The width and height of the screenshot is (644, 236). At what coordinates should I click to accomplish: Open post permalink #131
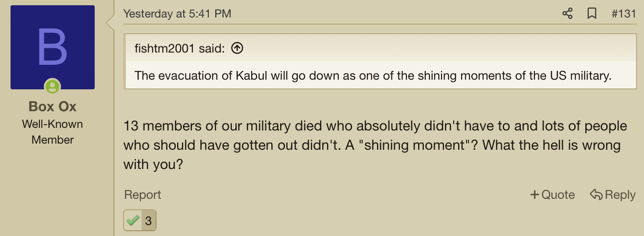pos(624,14)
